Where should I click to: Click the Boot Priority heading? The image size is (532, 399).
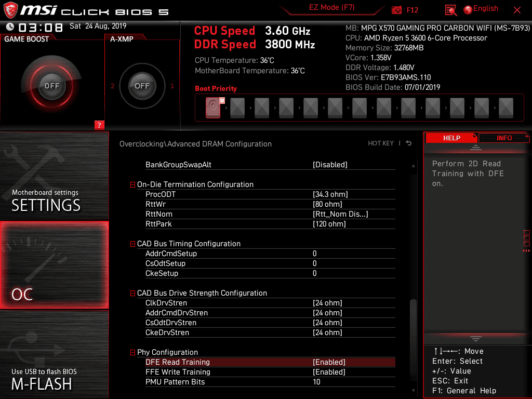coord(216,88)
